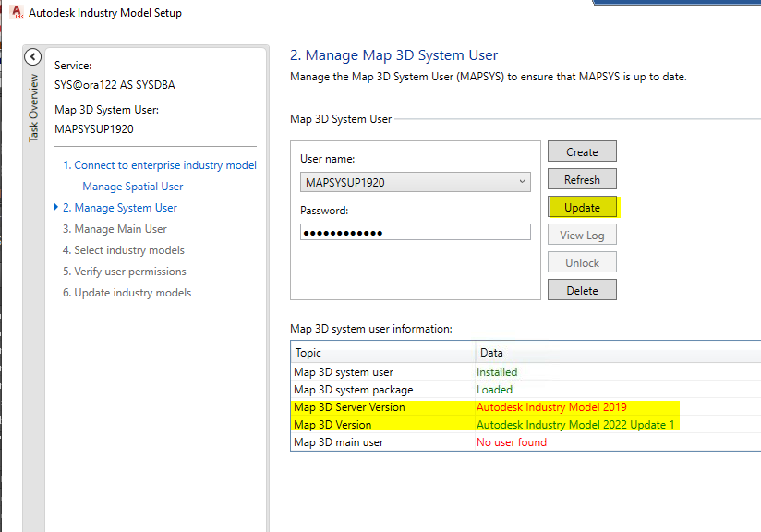Screen dimensions: 761x532
Task: Click the No user found value
Action: pos(512,441)
